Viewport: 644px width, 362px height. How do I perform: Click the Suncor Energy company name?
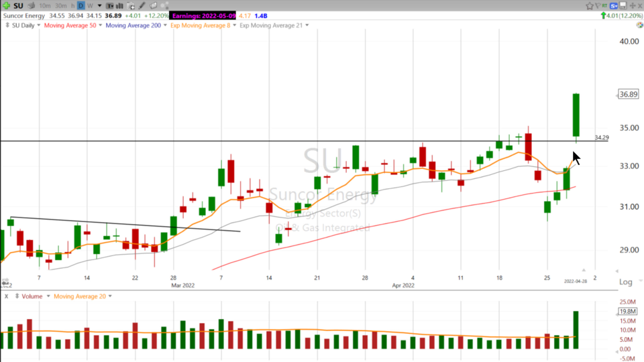tap(24, 15)
